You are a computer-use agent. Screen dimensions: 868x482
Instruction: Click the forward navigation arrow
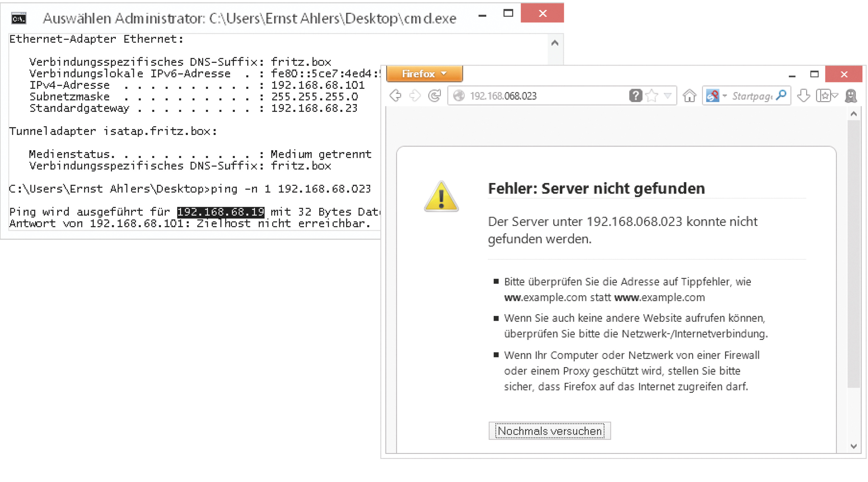tap(415, 96)
